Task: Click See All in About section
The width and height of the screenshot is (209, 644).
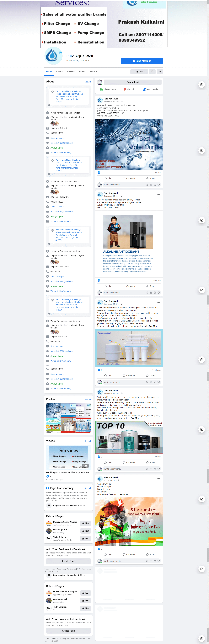Action: pyautogui.click(x=88, y=82)
